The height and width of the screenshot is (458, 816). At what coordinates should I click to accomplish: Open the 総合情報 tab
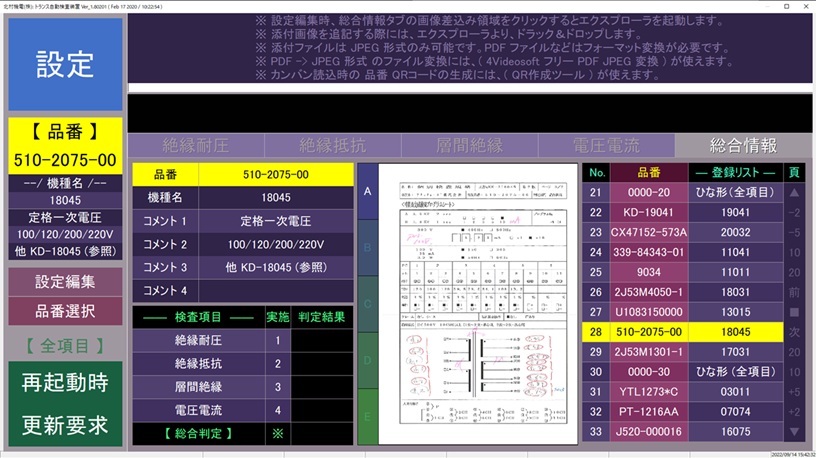coord(743,146)
